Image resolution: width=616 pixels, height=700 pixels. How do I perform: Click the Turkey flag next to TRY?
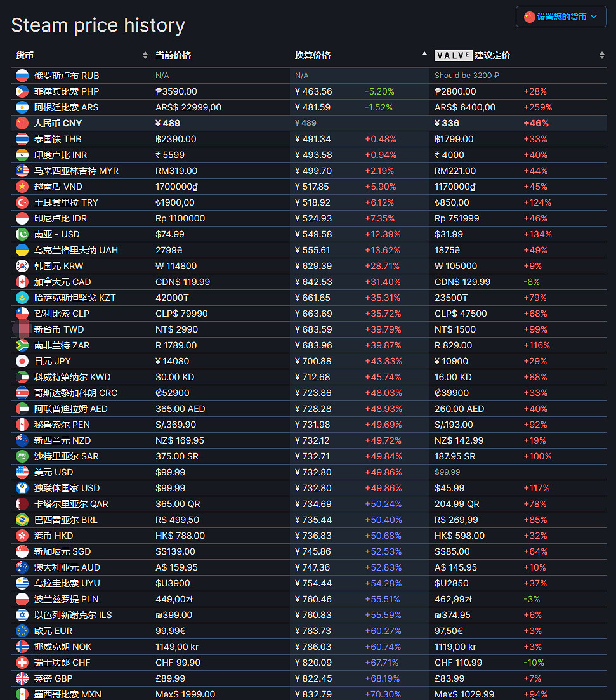[x=22, y=202]
